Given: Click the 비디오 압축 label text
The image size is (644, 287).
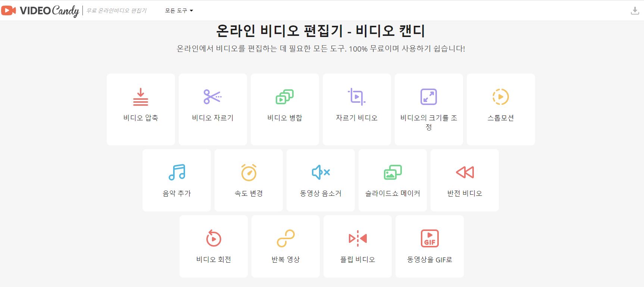Looking at the screenshot, I should 141,118.
